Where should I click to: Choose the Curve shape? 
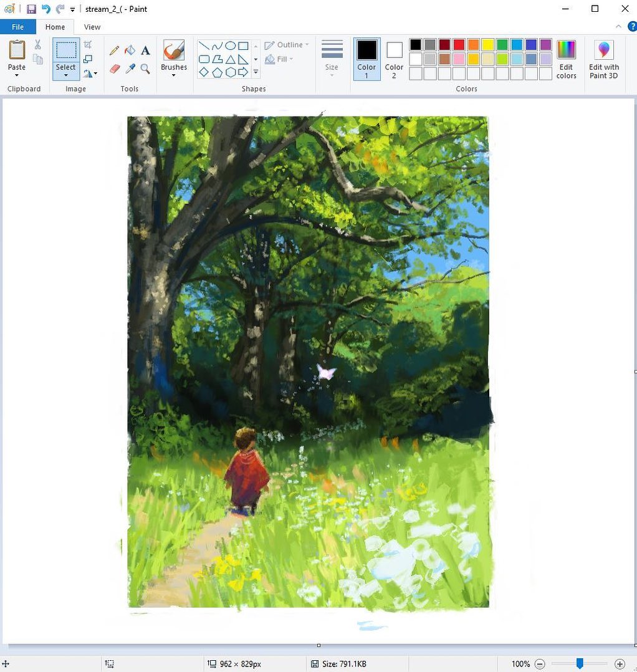point(217,46)
